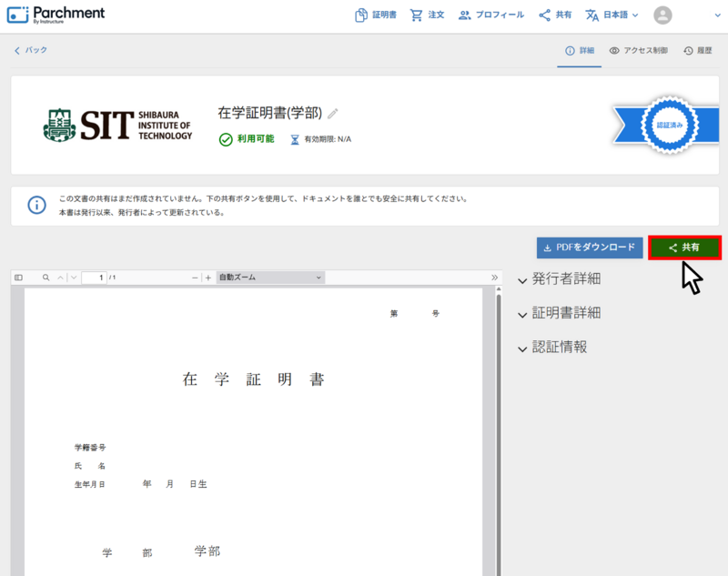Expand the 認証情報 section

coord(552,348)
